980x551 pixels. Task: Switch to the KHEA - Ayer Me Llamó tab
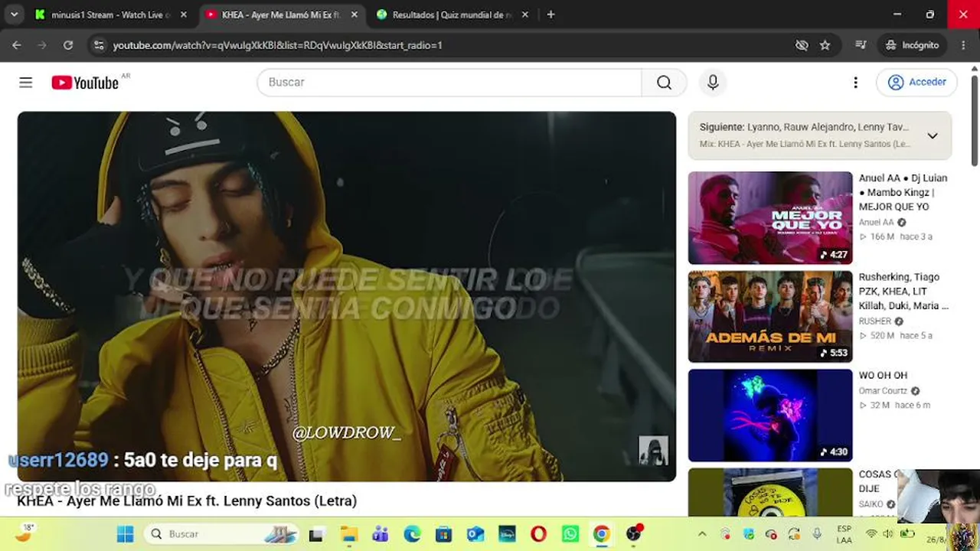pyautogui.click(x=280, y=15)
